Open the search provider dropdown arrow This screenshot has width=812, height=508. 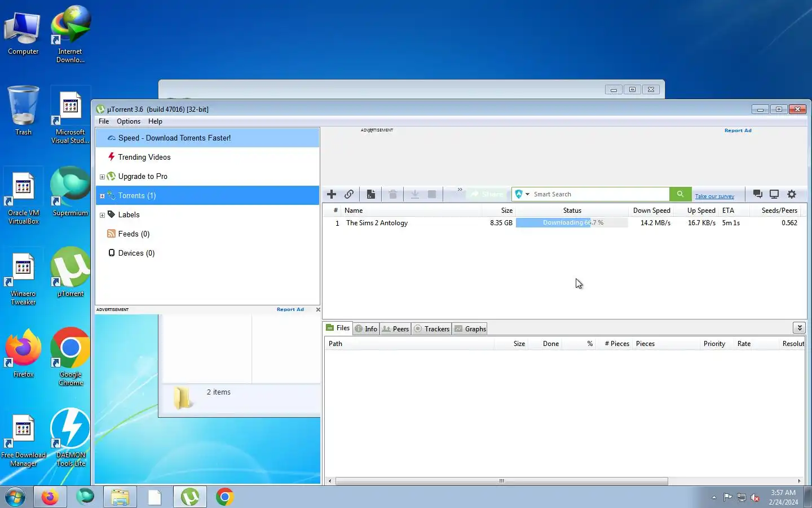528,194
